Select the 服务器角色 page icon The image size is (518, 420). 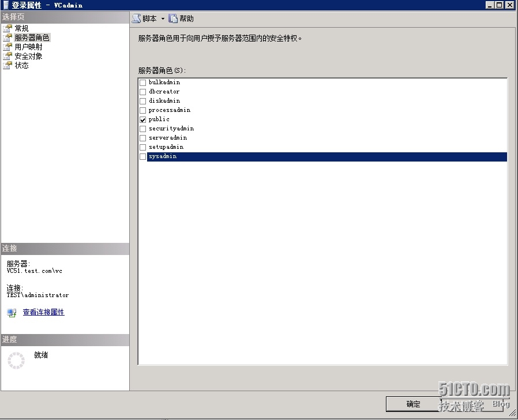[7, 37]
